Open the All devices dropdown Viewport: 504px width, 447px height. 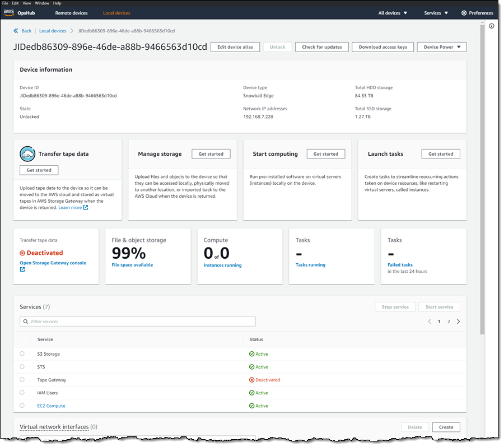click(393, 13)
